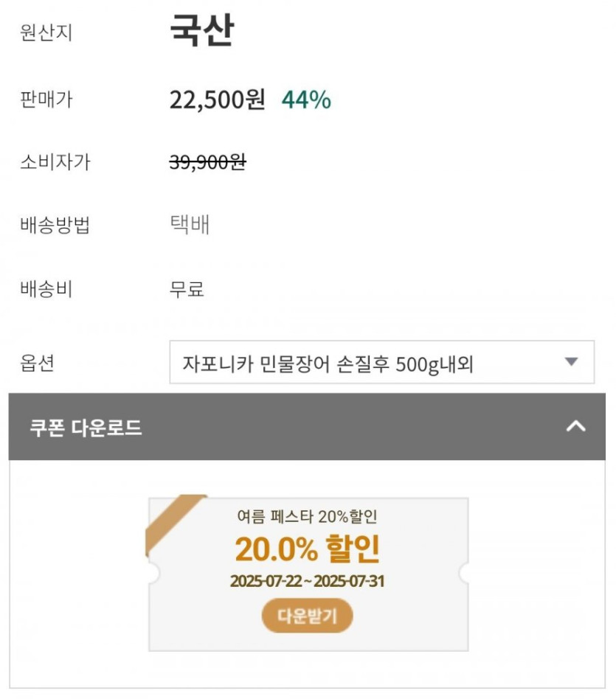This screenshot has width=616, height=699.
Task: Click the 판매가 label
Action: (46, 100)
